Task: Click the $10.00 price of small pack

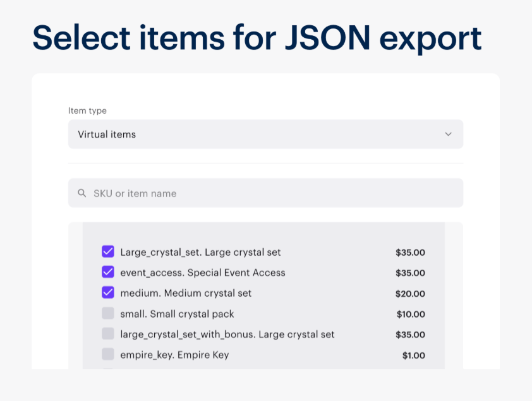Action: click(411, 314)
